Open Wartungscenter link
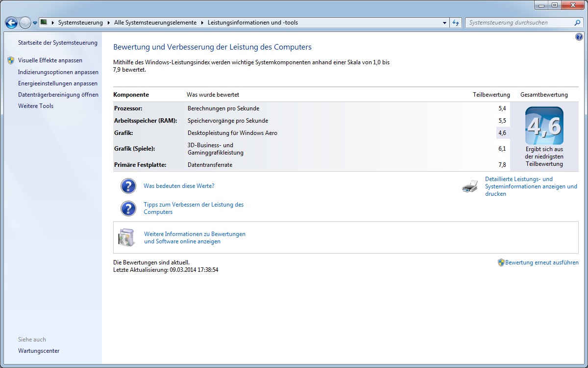 point(39,351)
